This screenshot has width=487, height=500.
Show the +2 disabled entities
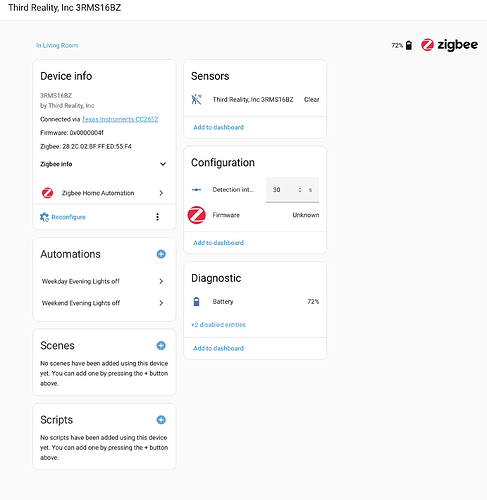click(x=218, y=325)
